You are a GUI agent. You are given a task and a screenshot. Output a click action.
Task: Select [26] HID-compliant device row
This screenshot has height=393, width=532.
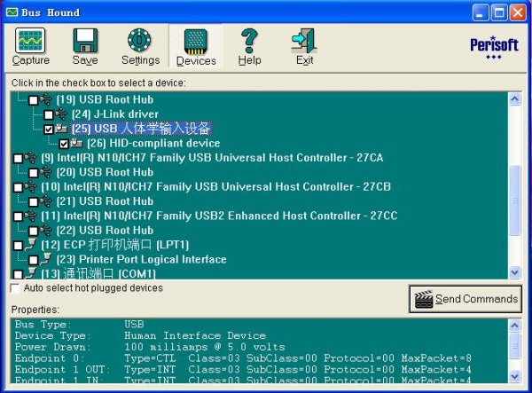pos(153,143)
